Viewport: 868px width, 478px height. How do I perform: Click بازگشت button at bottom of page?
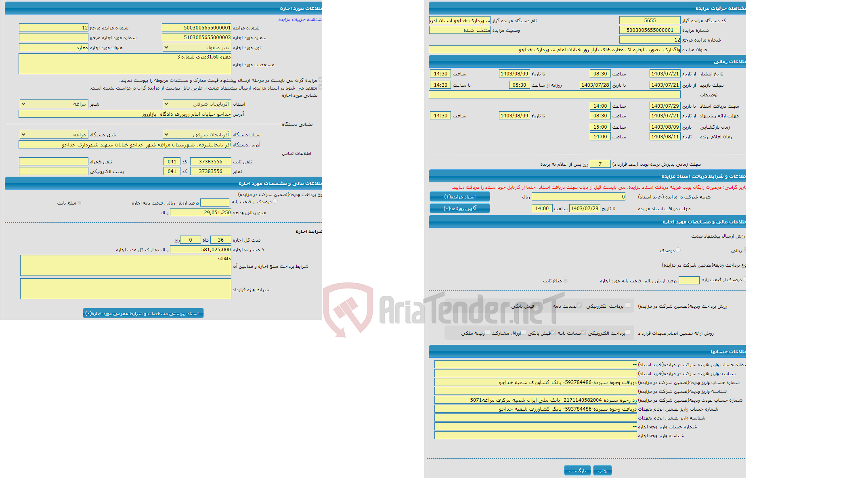pos(575,468)
